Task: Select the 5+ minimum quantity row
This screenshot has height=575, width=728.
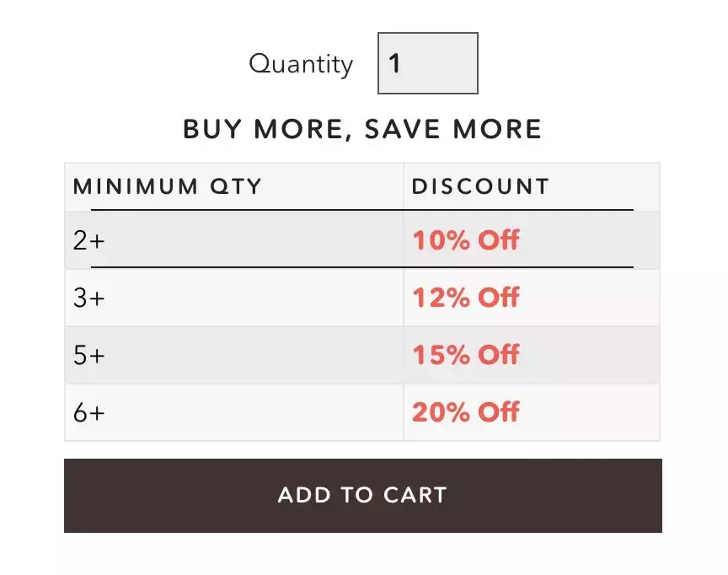Action: pos(362,355)
